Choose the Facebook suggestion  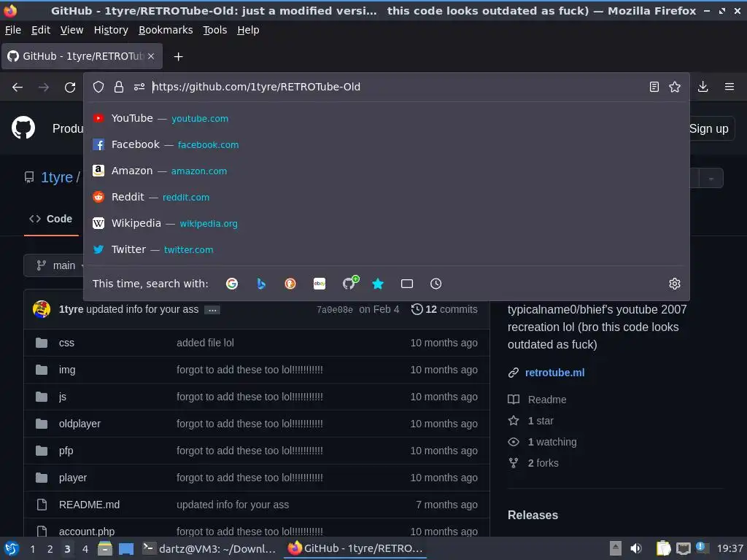(x=387, y=144)
